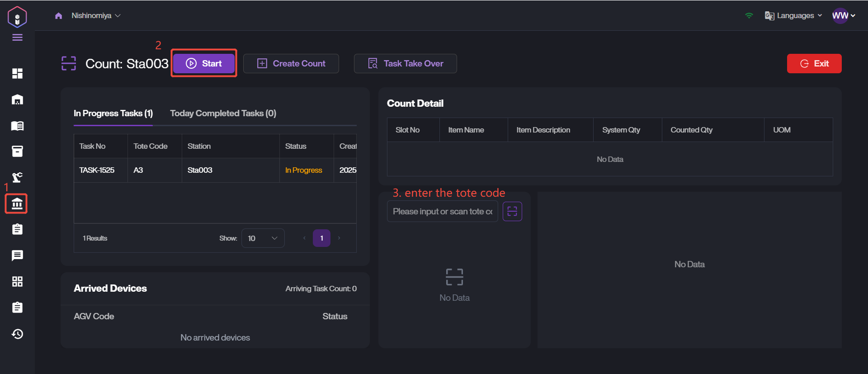Expand the Show 10 page size dropdown

pyautogui.click(x=263, y=238)
